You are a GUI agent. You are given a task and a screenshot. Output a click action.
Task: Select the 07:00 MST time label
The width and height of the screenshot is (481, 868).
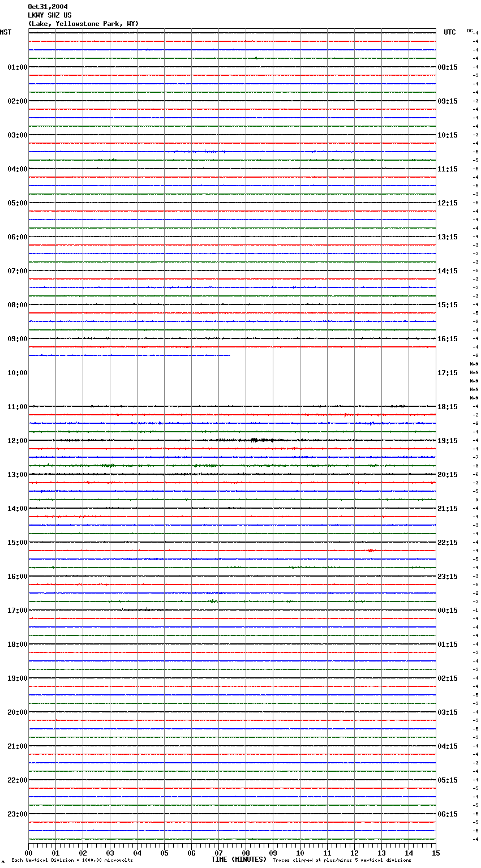tap(18, 271)
